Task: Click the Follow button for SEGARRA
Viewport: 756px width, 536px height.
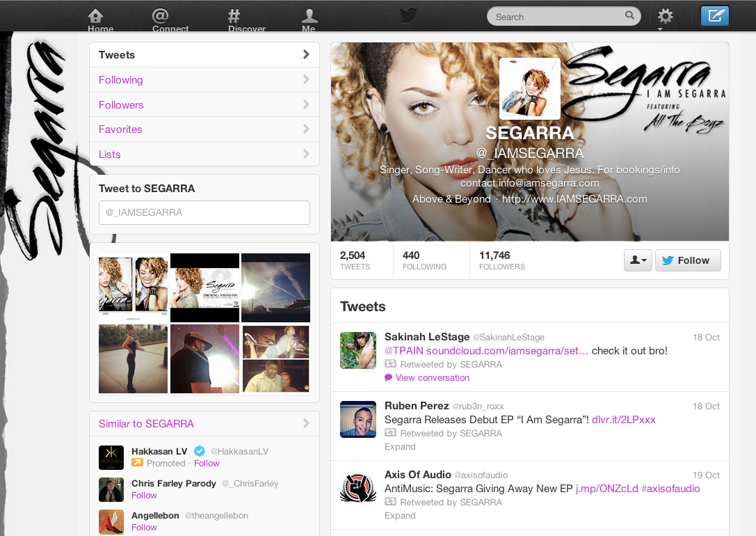Action: pos(688,260)
